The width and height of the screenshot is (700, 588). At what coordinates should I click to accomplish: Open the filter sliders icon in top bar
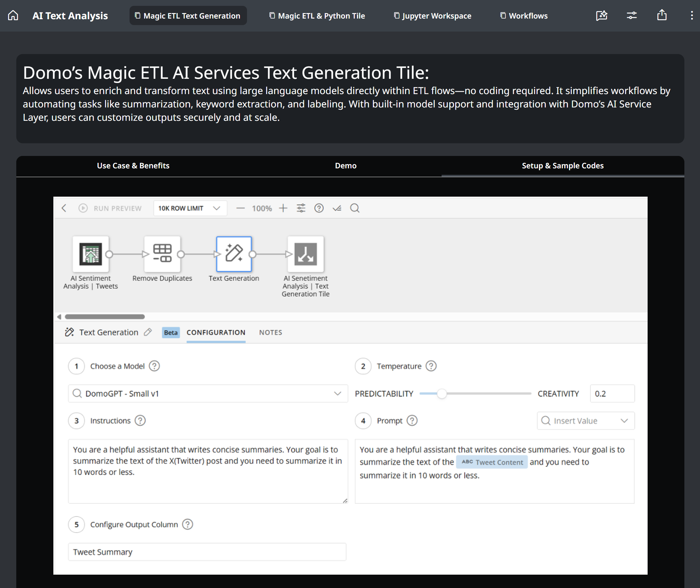click(x=632, y=15)
